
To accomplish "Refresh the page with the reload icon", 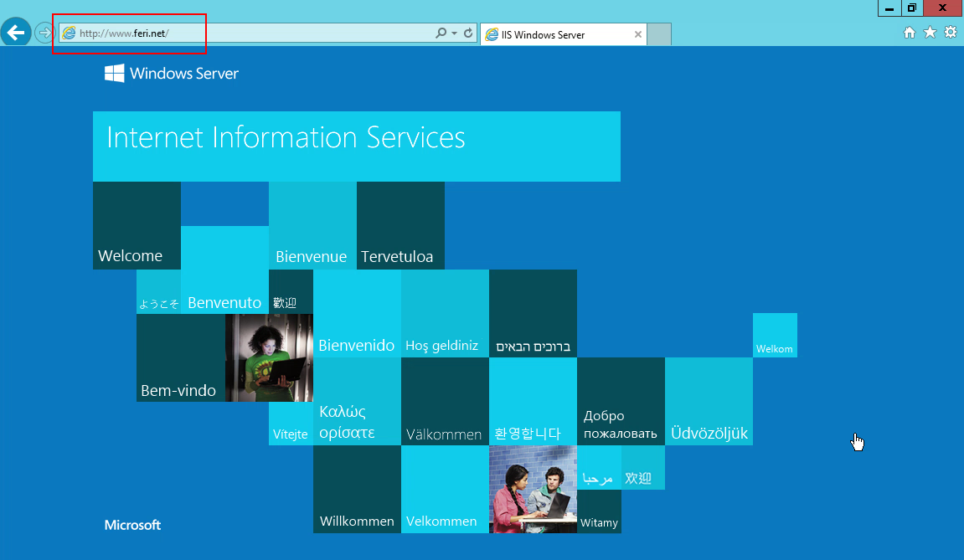I will pyautogui.click(x=468, y=33).
